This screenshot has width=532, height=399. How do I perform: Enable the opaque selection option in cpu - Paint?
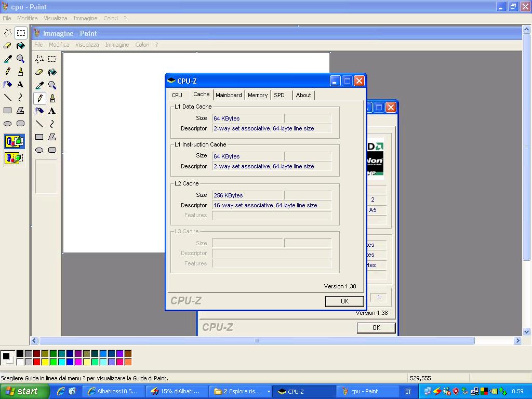click(x=14, y=141)
